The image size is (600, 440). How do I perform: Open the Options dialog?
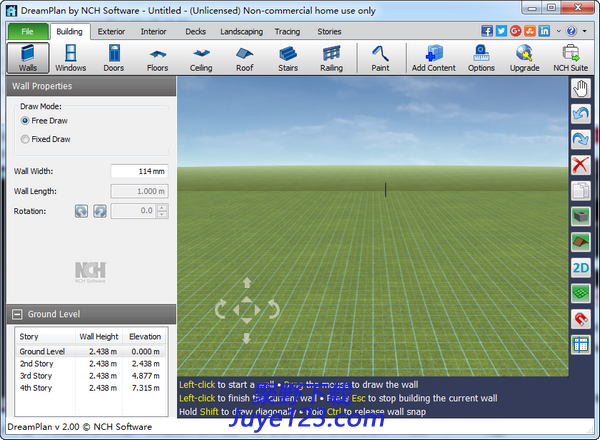click(x=481, y=58)
